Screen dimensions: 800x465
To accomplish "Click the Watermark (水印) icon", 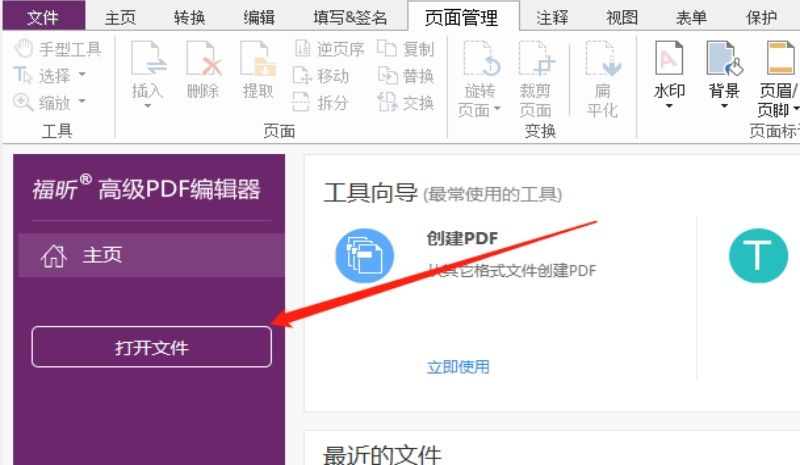I will (x=669, y=59).
